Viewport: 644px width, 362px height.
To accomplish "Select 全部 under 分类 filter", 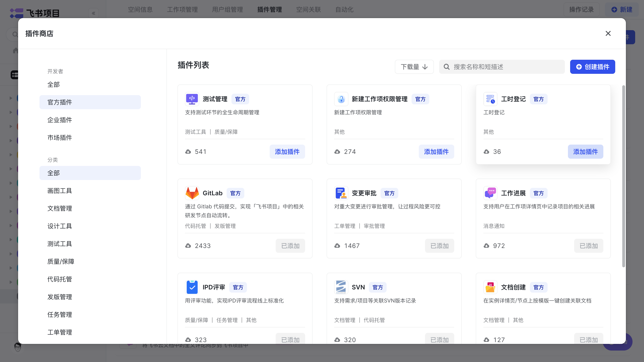I will coord(90,173).
